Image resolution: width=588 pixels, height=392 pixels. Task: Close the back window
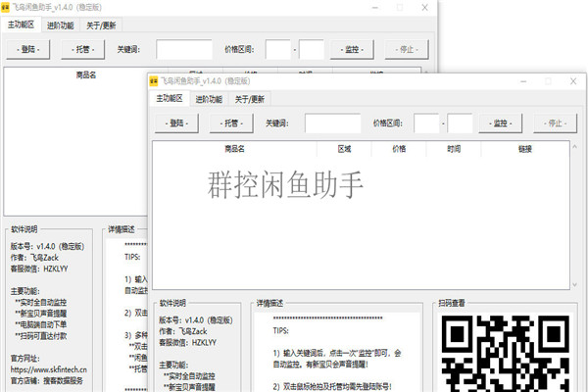[x=424, y=8]
